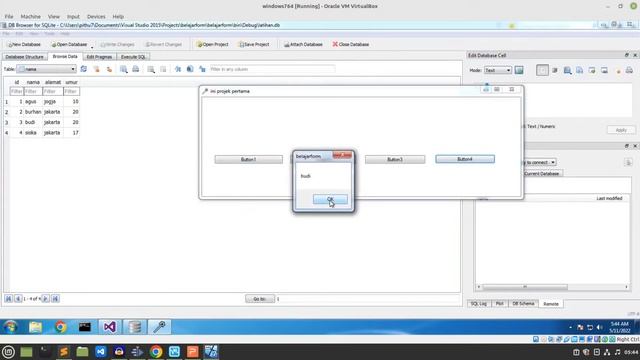Click the Filter box under umur column

pyautogui.click(x=71, y=91)
